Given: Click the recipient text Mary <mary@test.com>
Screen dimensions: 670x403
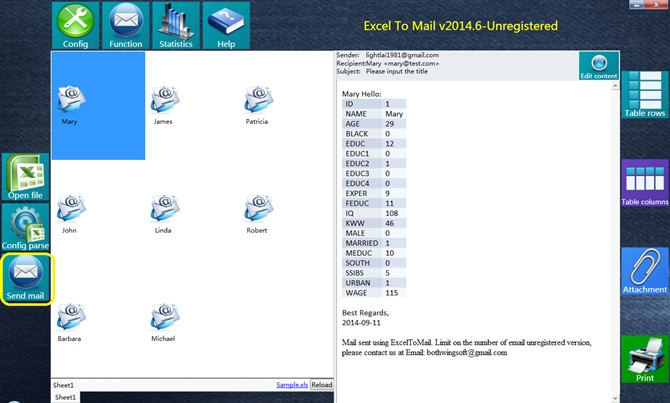Looking at the screenshot, I should (x=403, y=63).
